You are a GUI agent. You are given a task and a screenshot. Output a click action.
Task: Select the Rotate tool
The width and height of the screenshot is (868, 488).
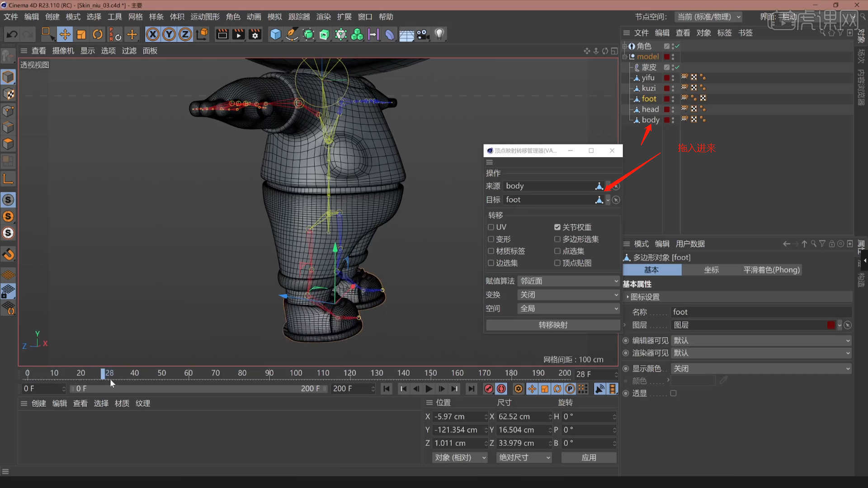[x=98, y=34]
